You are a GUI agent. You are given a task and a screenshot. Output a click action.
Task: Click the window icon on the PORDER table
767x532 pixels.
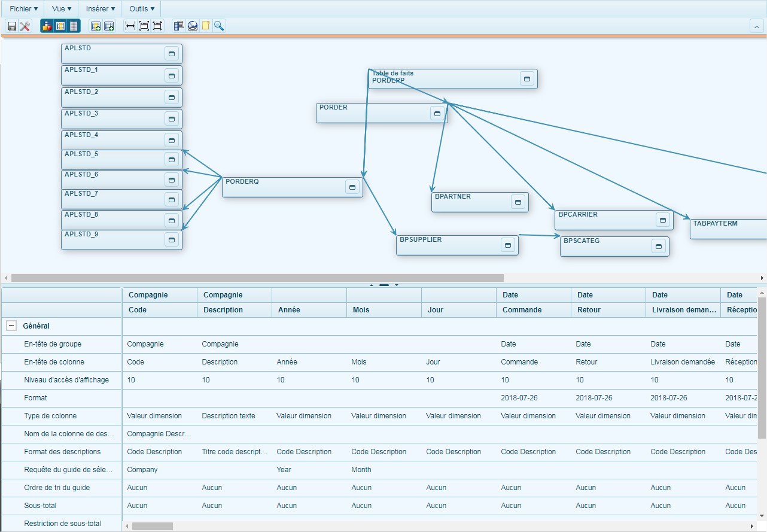437,114
